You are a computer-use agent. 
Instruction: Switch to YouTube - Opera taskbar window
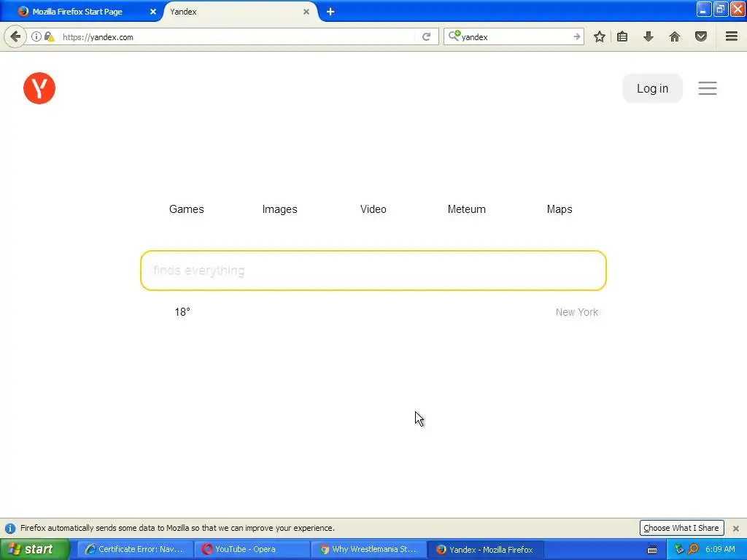pos(252,549)
